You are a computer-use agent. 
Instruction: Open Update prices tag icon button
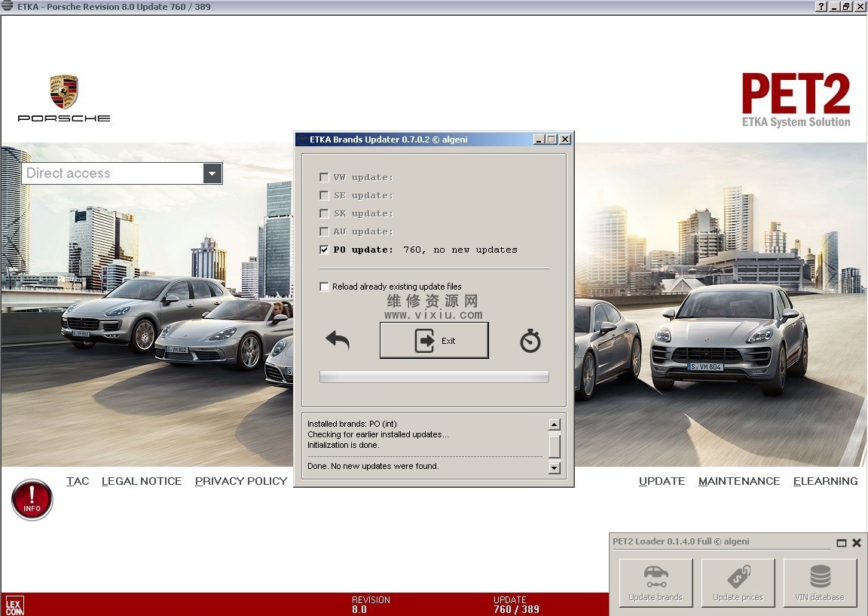point(738,583)
